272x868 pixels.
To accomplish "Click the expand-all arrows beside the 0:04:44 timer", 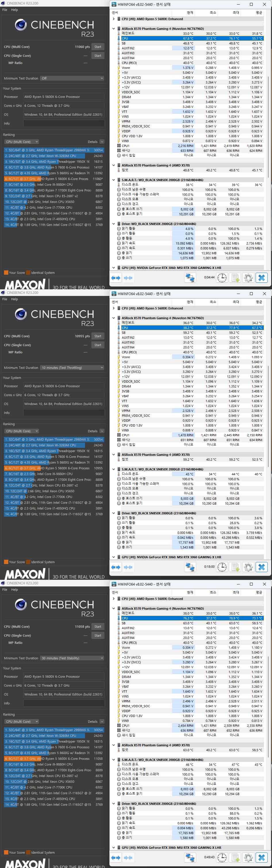I will click(x=116, y=278).
